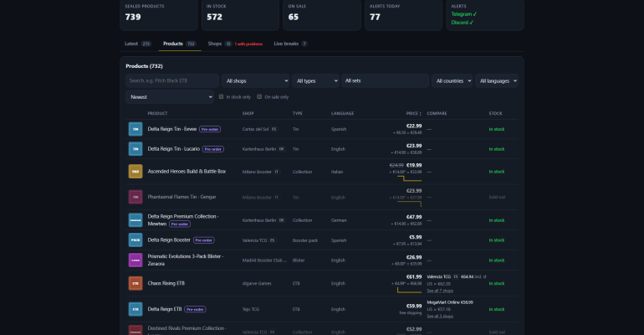Click the Pre-order badge on Delta Reign ETB
Viewport: 644px width, 335px height.
(x=195, y=309)
